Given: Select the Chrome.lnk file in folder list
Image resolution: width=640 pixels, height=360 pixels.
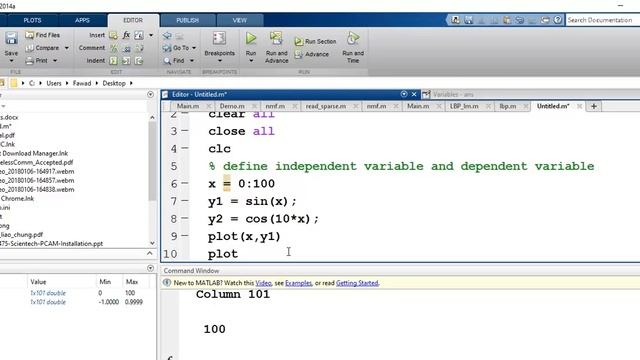Looking at the screenshot, I should 17,198.
